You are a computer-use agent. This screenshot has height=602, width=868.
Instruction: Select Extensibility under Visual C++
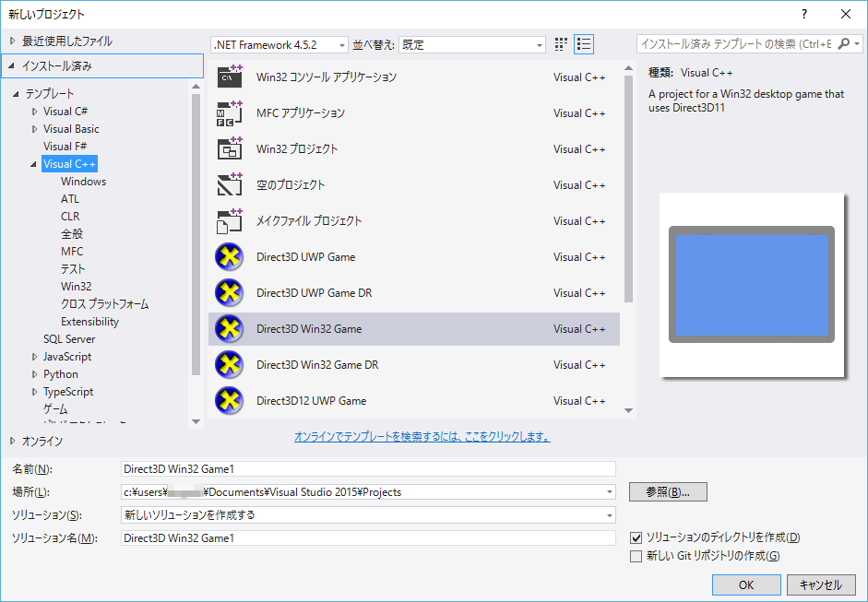coord(89,322)
